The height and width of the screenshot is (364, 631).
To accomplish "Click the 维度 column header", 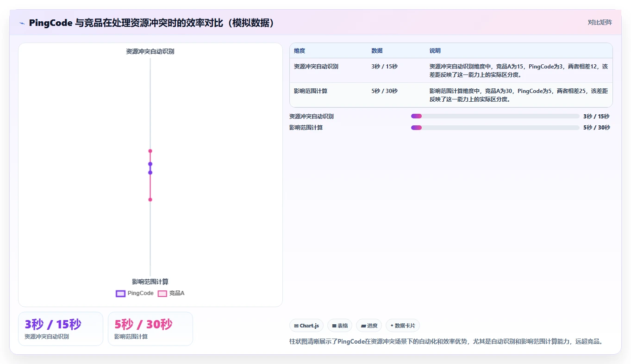I will [x=300, y=51].
